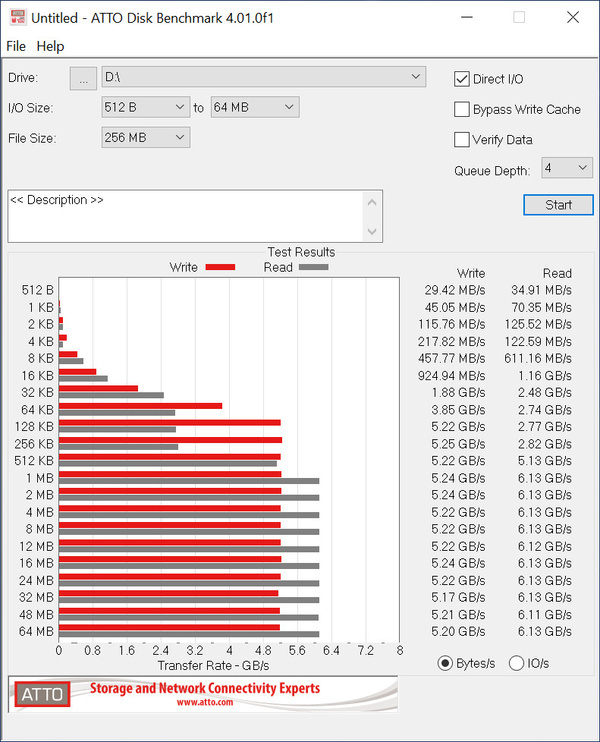This screenshot has width=600, height=742.
Task: Click the read value 5.13 GB/s
Action: click(545, 461)
